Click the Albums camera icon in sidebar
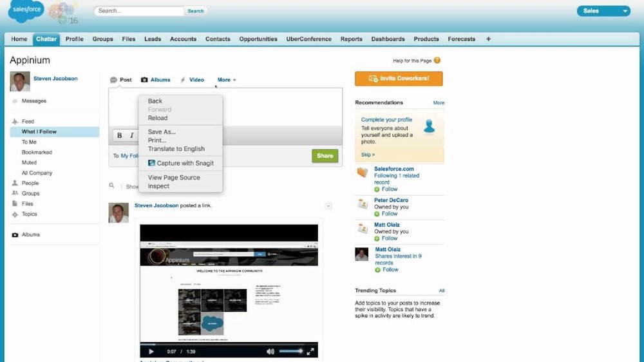The height and width of the screenshot is (362, 644). [15, 234]
